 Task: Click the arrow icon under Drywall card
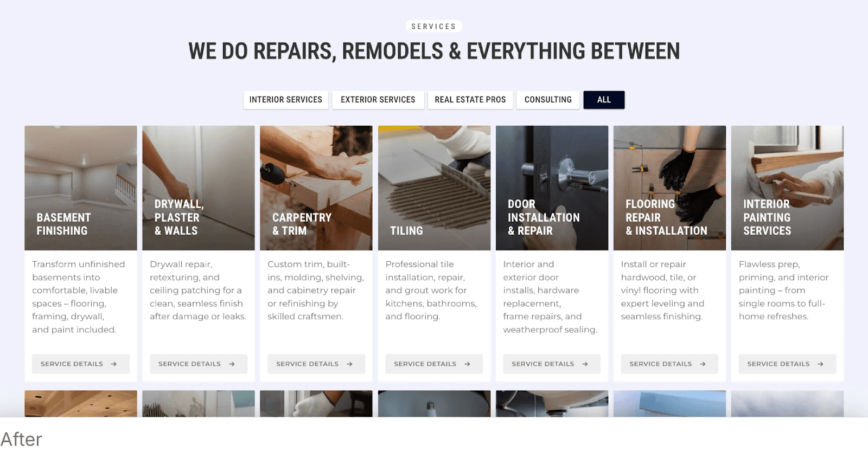tap(232, 364)
